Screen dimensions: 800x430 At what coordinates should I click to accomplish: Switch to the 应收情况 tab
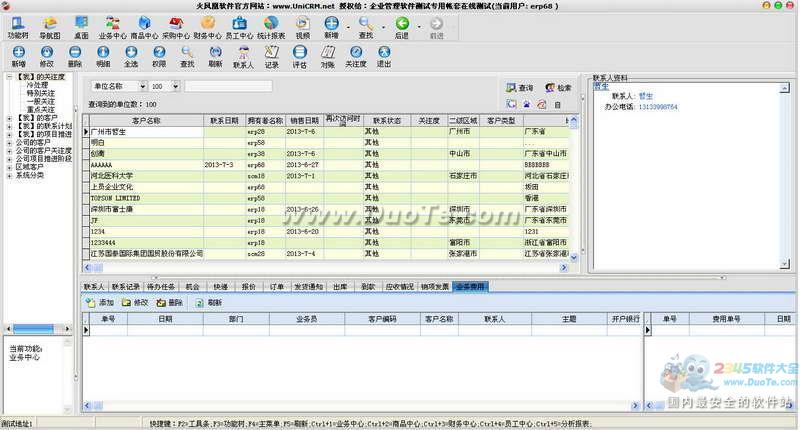coord(399,287)
